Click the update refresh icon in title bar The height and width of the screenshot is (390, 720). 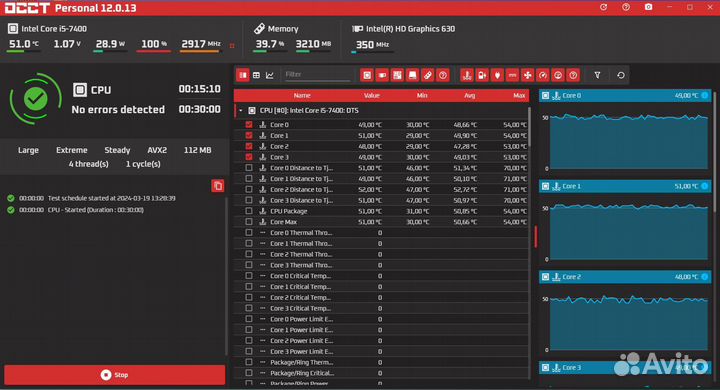pyautogui.click(x=603, y=7)
